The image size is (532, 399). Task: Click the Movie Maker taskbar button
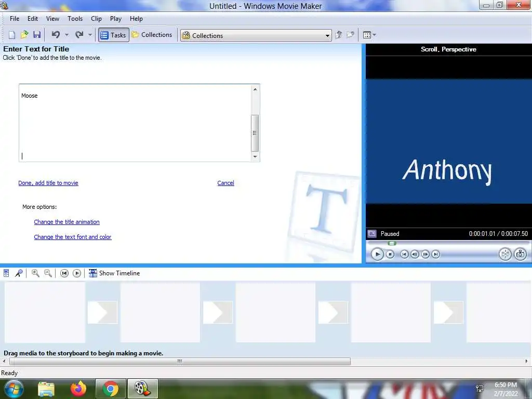point(142,389)
